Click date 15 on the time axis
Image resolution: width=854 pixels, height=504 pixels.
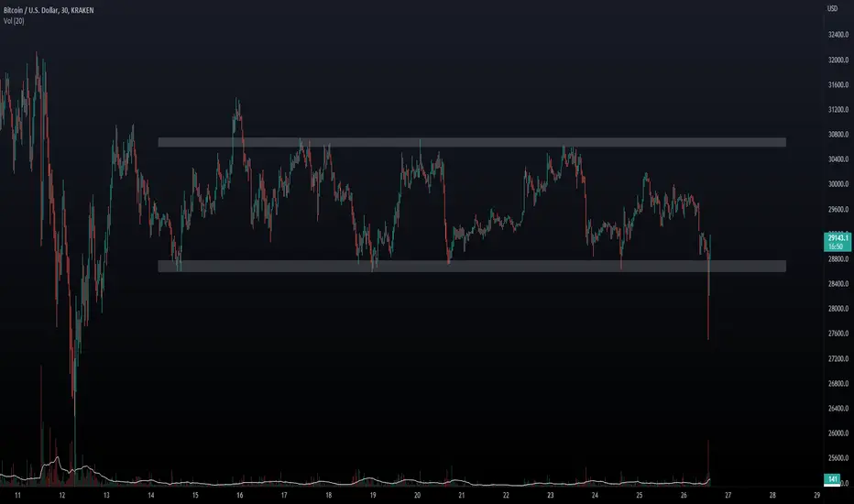pos(195,495)
